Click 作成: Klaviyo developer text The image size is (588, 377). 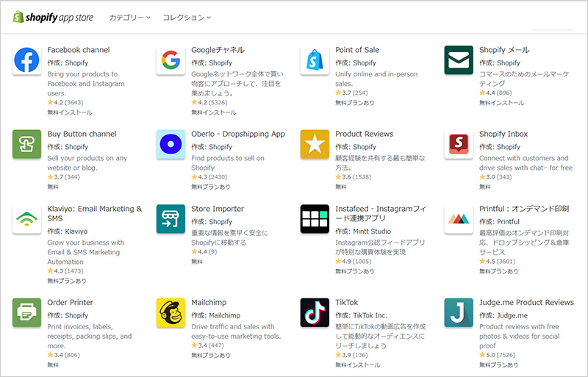tap(68, 231)
